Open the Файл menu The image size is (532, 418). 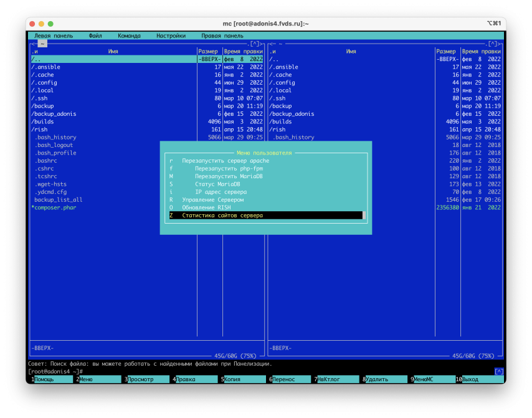[95, 36]
